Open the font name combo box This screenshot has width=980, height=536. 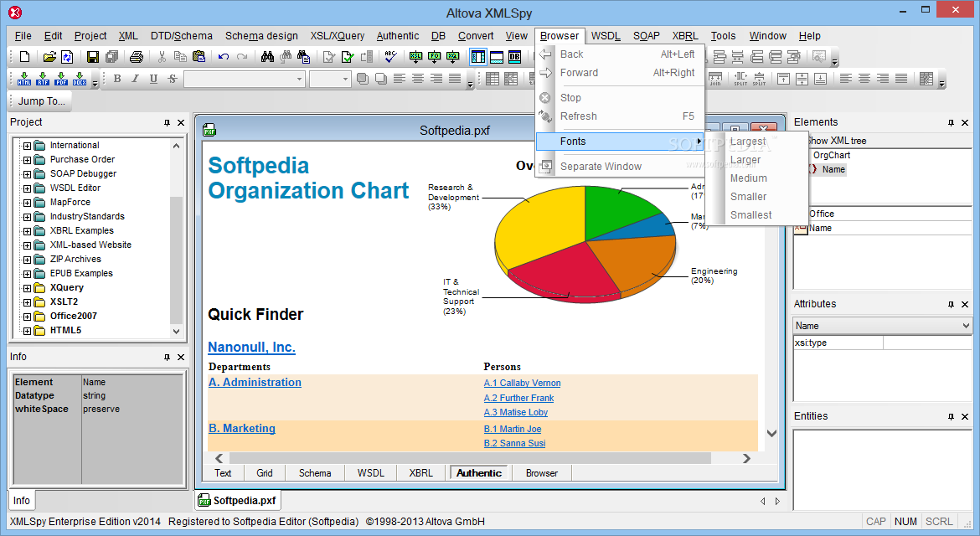click(x=244, y=79)
